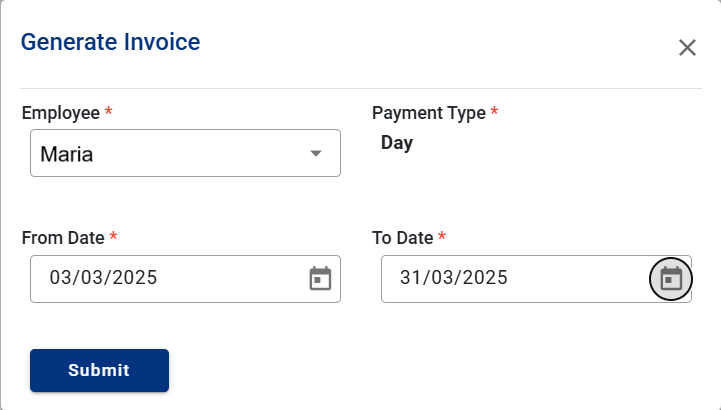Close the Generate Invoice dialog with X

pyautogui.click(x=687, y=47)
